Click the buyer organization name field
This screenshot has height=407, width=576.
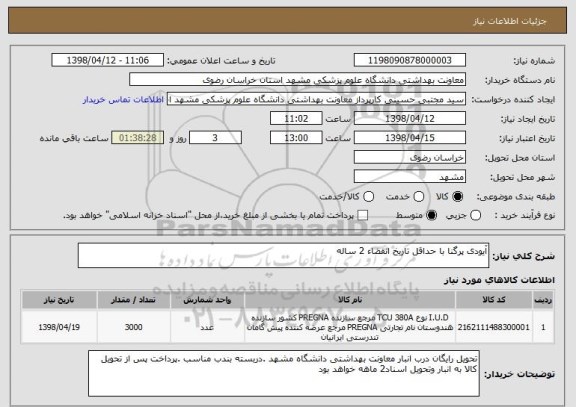[x=298, y=79]
